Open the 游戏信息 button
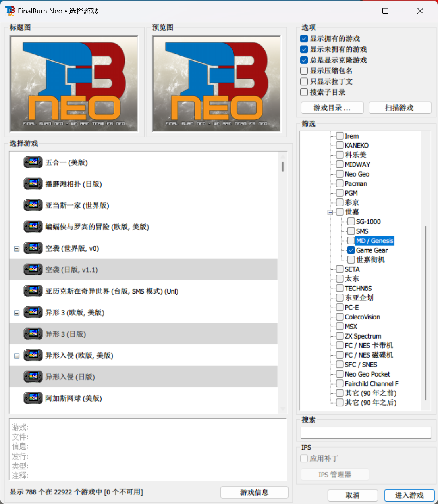Image resolution: width=438 pixels, height=504 pixels. coord(255,492)
